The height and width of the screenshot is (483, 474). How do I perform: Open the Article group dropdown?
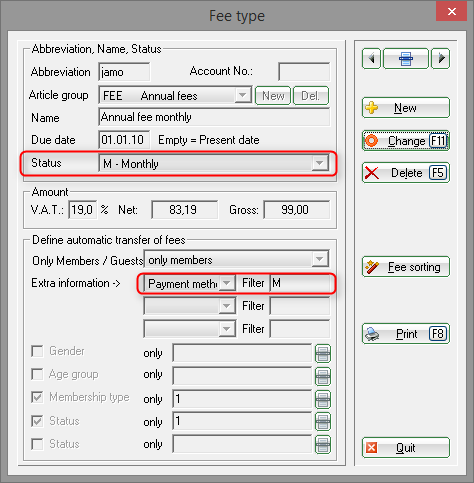[242, 95]
